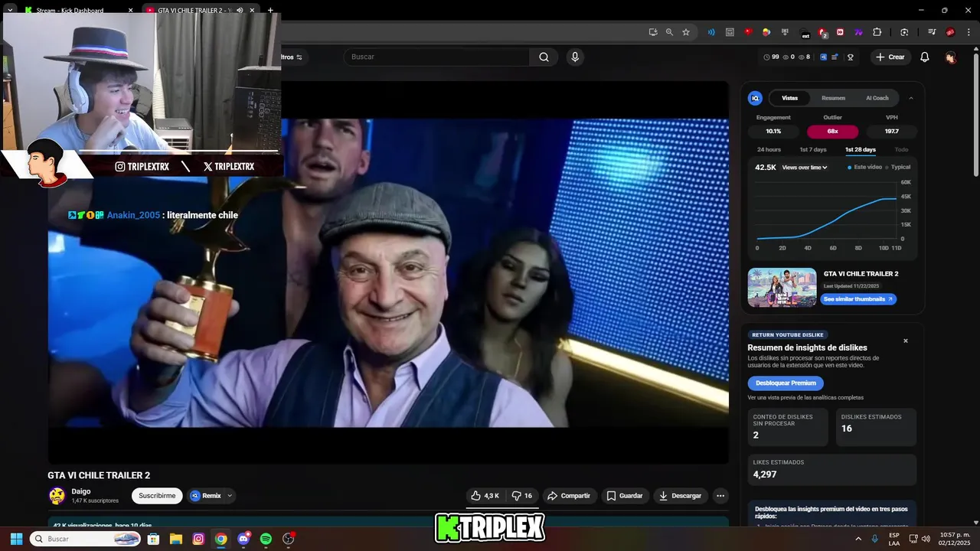Viewport: 980px width, 551px height.
Task: Click the red heart extension icon
Action: 748,32
